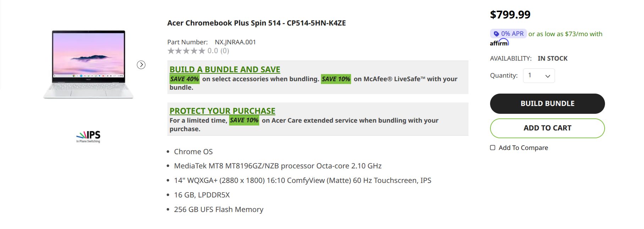This screenshot has height=229, width=644.
Task: Click the next image arrow icon
Action: 141,65
